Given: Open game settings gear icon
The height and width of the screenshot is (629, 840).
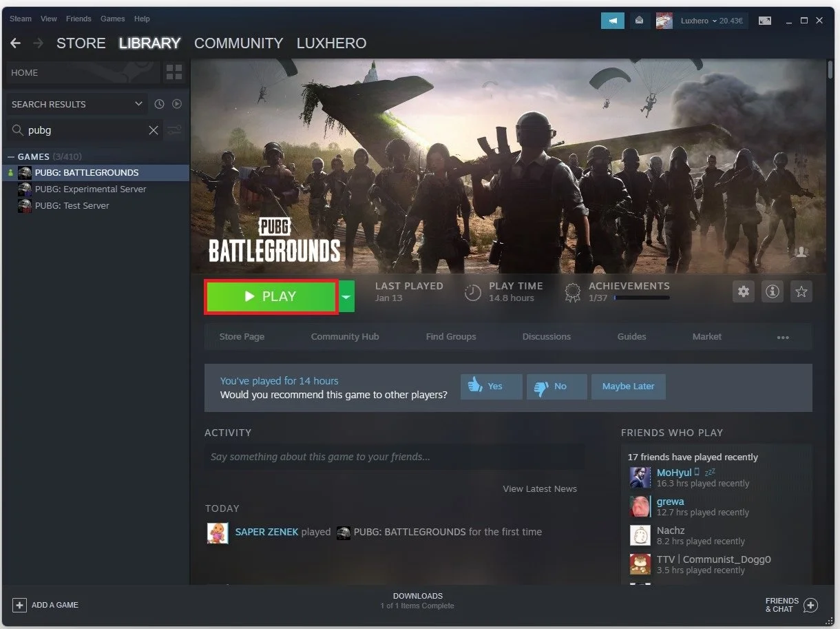Looking at the screenshot, I should coord(744,291).
